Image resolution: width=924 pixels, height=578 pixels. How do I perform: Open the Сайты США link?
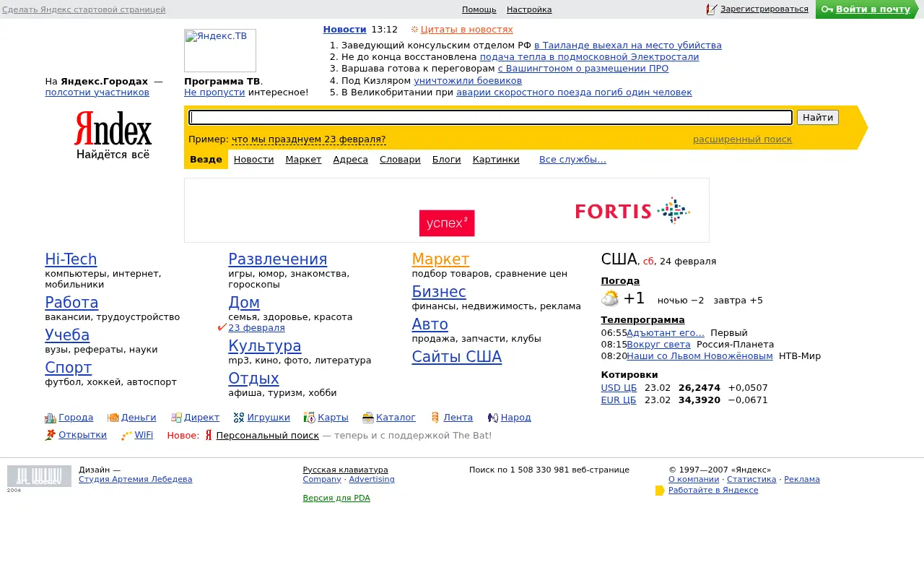coord(457,357)
